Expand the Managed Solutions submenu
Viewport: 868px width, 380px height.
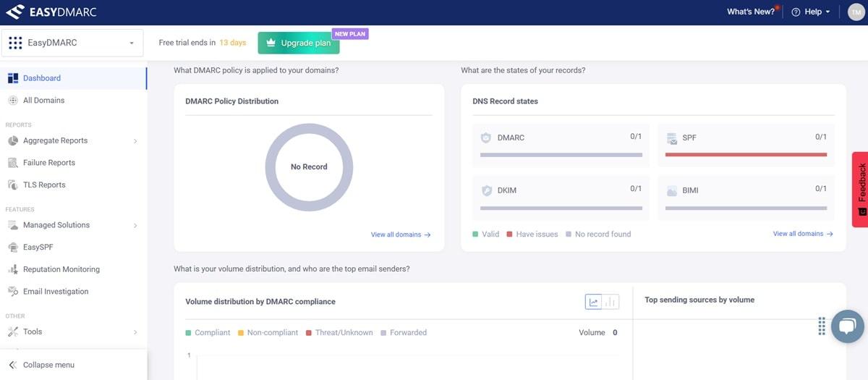(x=135, y=226)
